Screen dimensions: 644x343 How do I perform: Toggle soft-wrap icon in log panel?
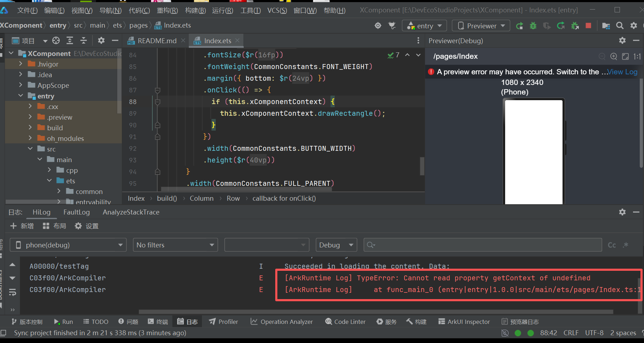point(12,292)
